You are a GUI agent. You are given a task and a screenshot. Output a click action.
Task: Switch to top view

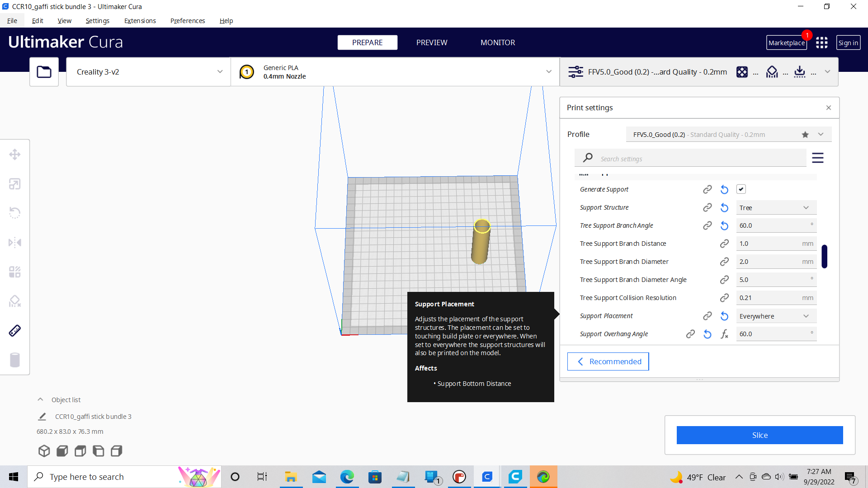tap(80, 451)
